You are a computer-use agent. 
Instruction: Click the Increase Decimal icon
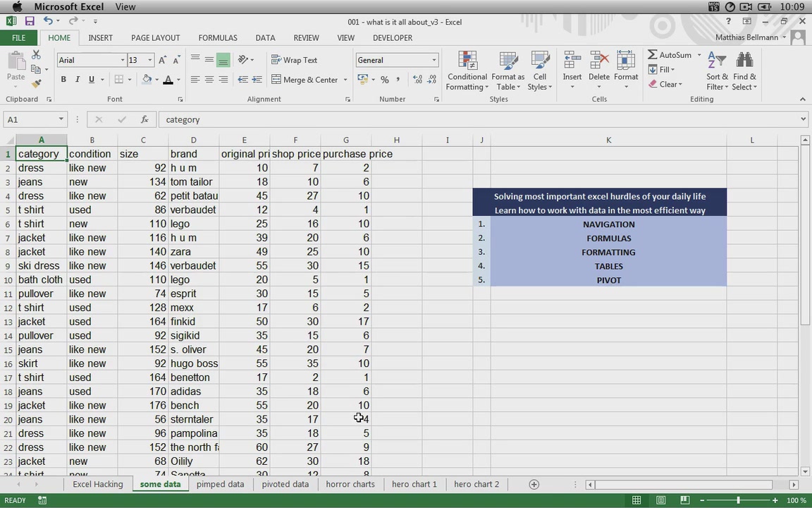coord(417,79)
